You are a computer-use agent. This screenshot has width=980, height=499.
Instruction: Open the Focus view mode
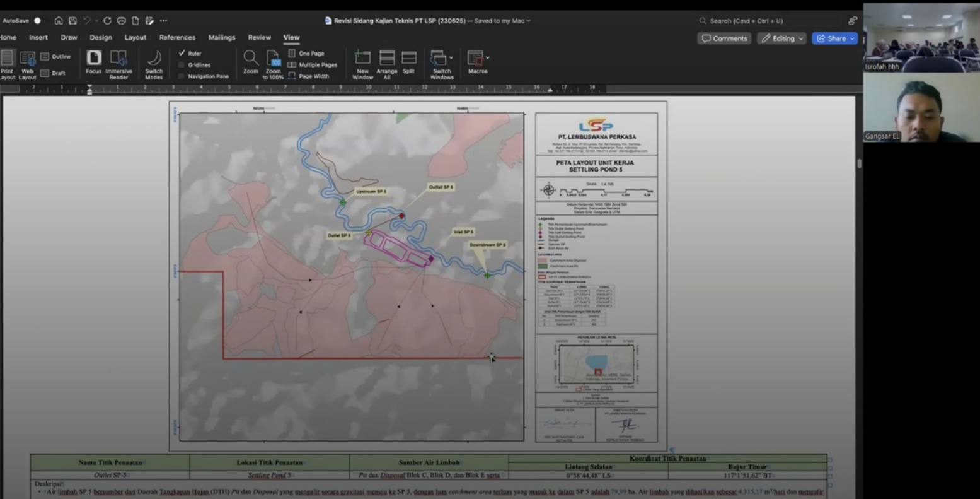93,61
